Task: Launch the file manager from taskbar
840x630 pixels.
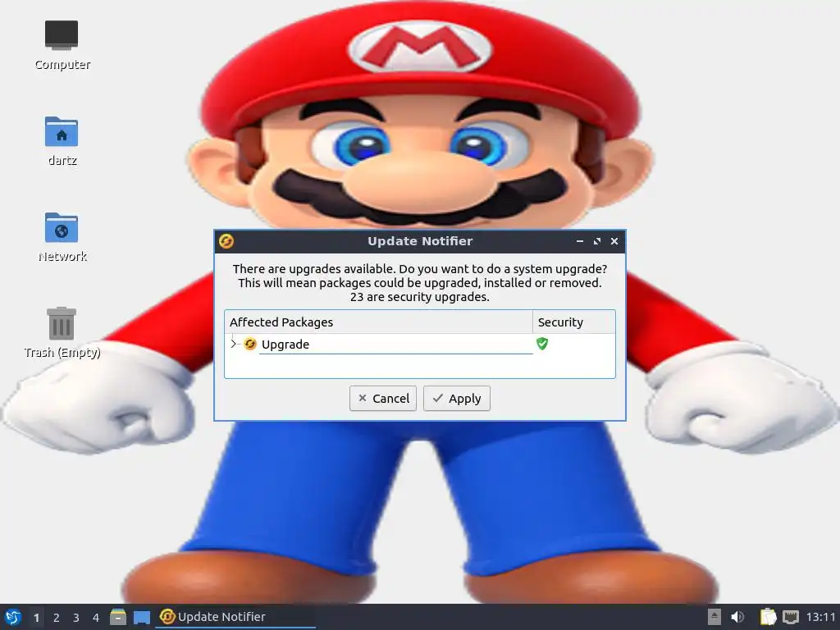Action: point(118,617)
